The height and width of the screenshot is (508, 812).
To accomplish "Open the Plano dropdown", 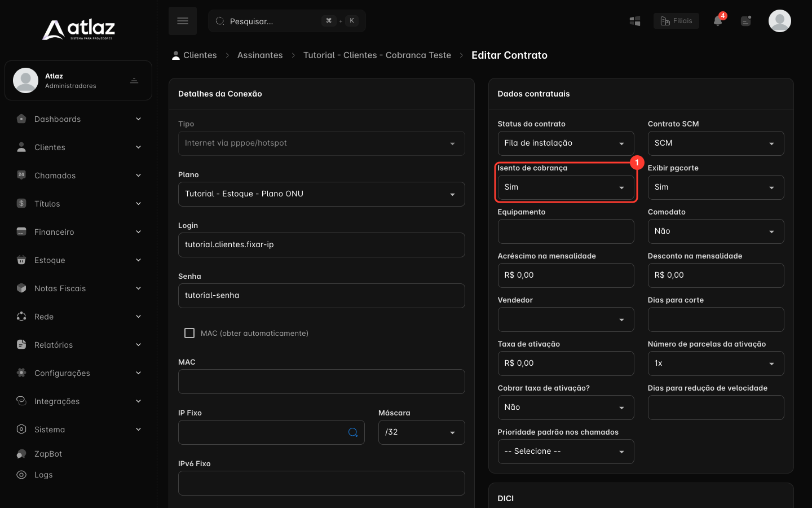I will click(321, 194).
